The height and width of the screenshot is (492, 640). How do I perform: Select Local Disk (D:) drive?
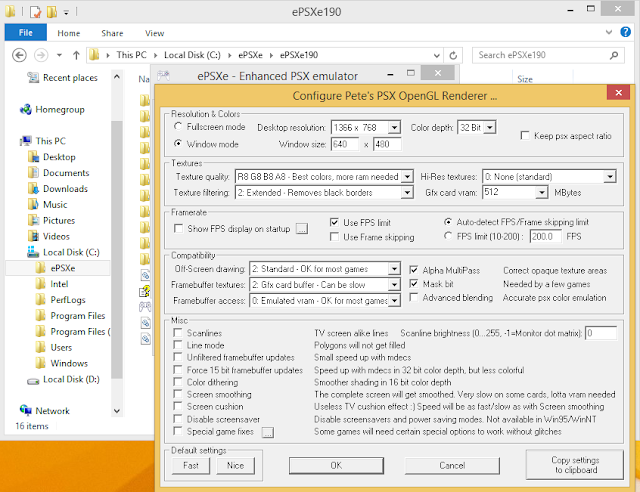coord(70,379)
